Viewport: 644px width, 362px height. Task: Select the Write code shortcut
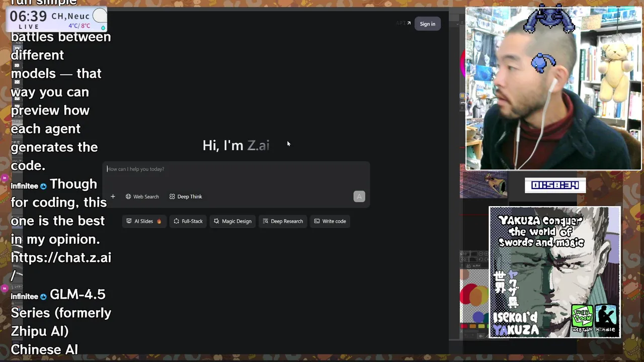pyautogui.click(x=330, y=221)
